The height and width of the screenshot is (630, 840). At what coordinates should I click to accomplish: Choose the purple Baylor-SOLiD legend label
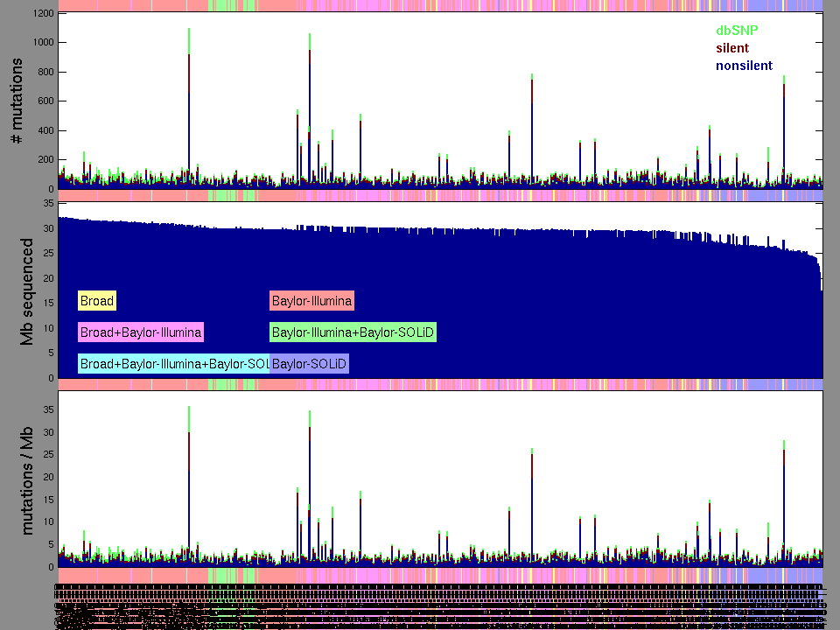[311, 363]
